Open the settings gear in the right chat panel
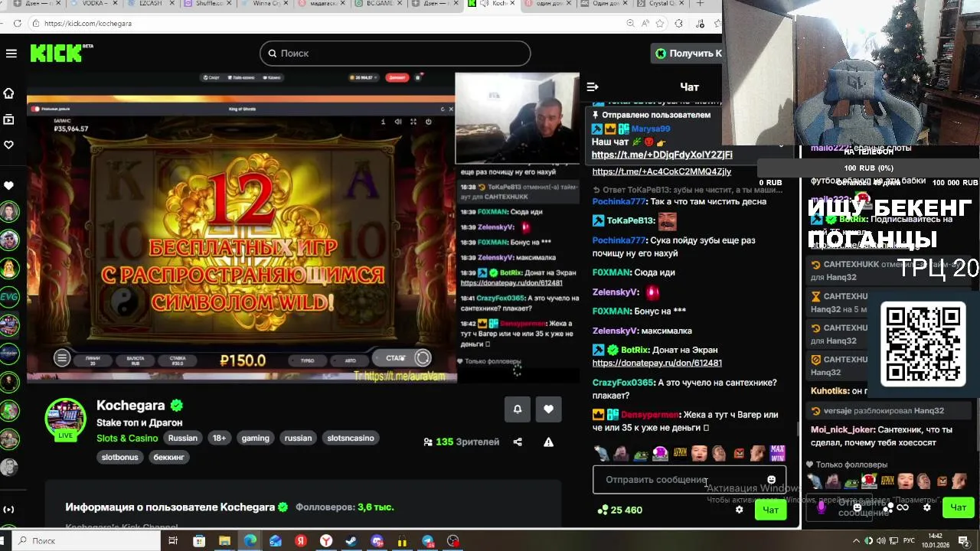 click(926, 507)
